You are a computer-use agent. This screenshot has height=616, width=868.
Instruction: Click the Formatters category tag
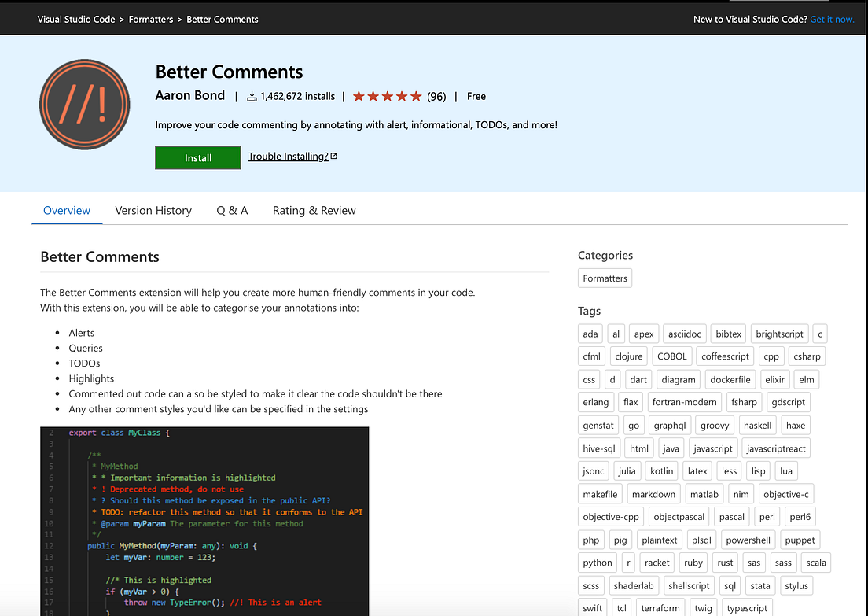tap(605, 278)
